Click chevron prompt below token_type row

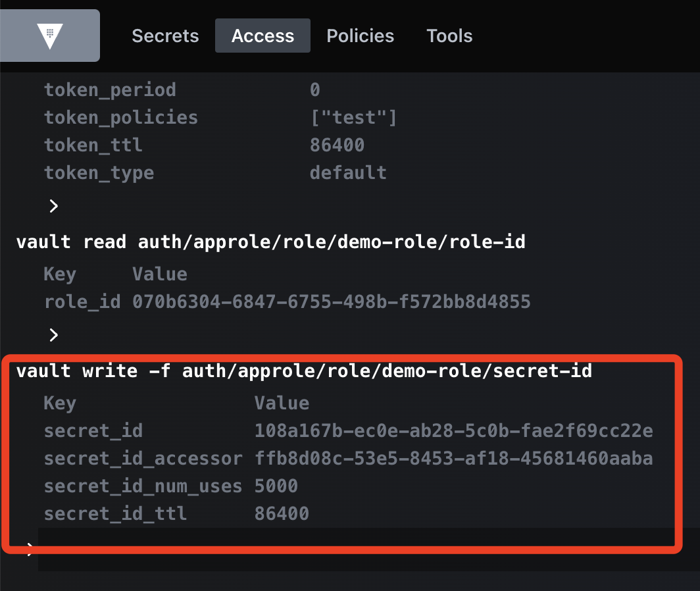click(x=53, y=206)
